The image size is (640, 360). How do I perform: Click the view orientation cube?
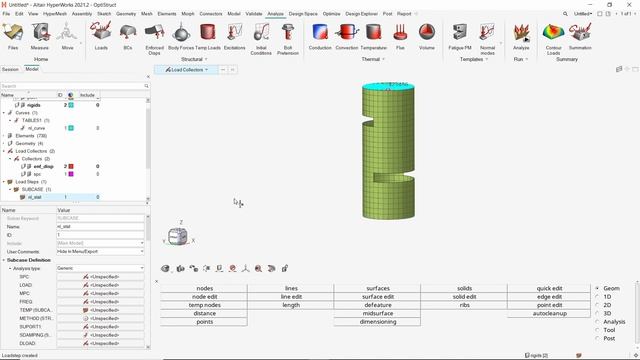pyautogui.click(x=178, y=236)
